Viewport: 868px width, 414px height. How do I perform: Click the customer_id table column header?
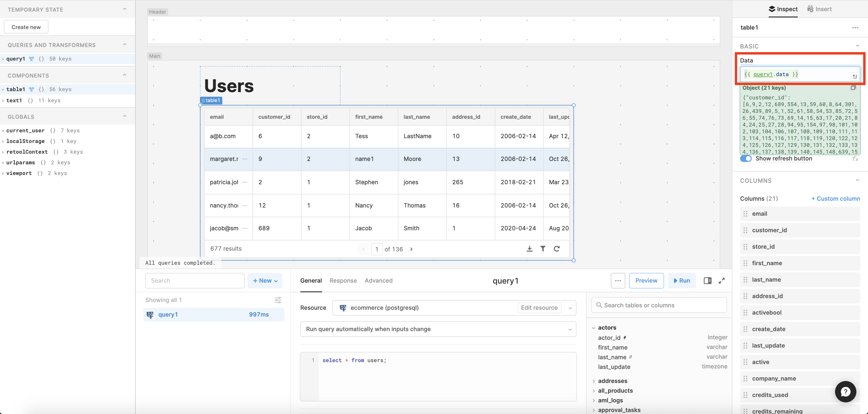[x=277, y=117]
